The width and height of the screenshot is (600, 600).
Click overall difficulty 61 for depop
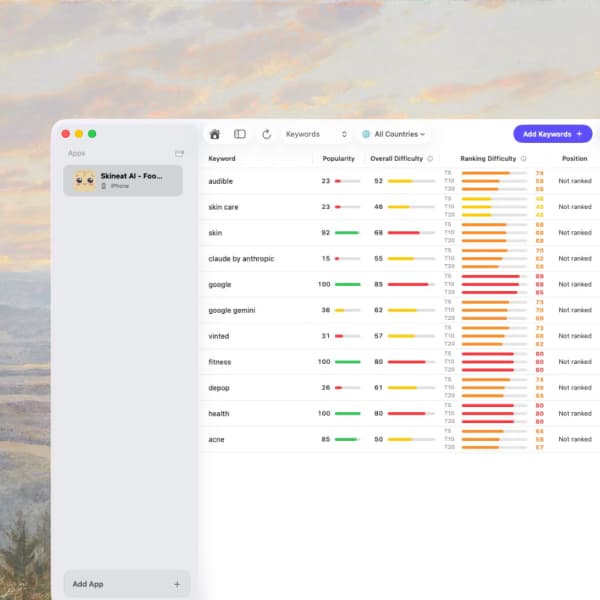[378, 388]
